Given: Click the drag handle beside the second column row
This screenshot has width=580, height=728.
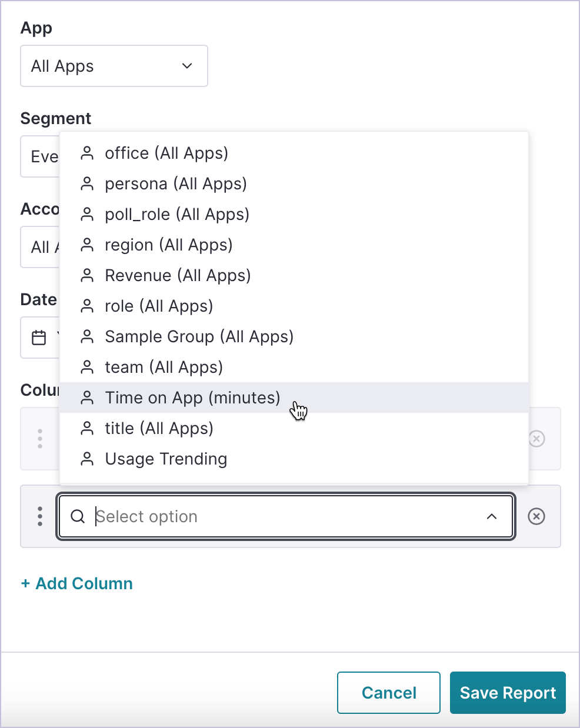Looking at the screenshot, I should pyautogui.click(x=39, y=516).
